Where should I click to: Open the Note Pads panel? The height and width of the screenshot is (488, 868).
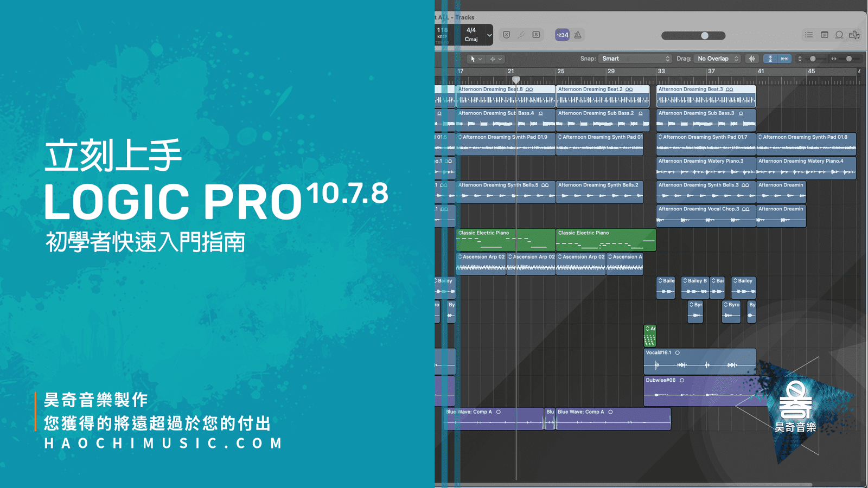824,35
